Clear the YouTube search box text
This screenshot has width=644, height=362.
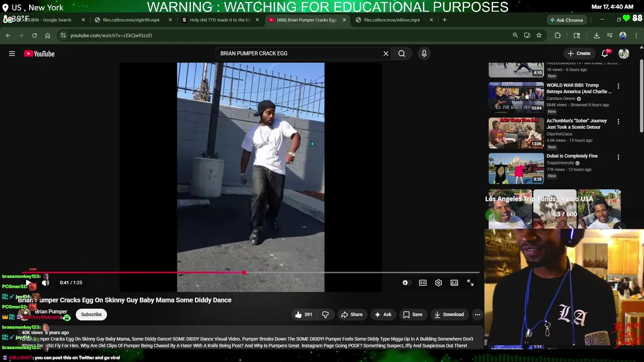click(x=386, y=53)
